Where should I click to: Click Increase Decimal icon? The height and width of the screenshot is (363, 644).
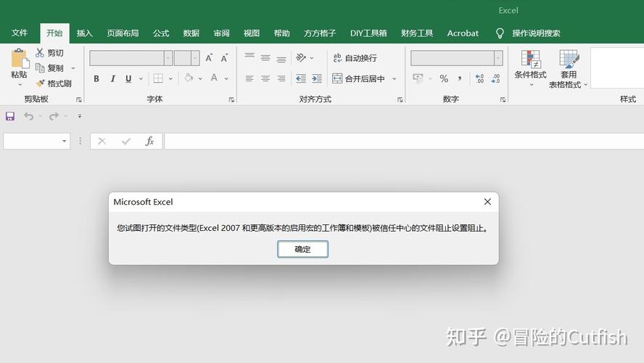click(479, 78)
